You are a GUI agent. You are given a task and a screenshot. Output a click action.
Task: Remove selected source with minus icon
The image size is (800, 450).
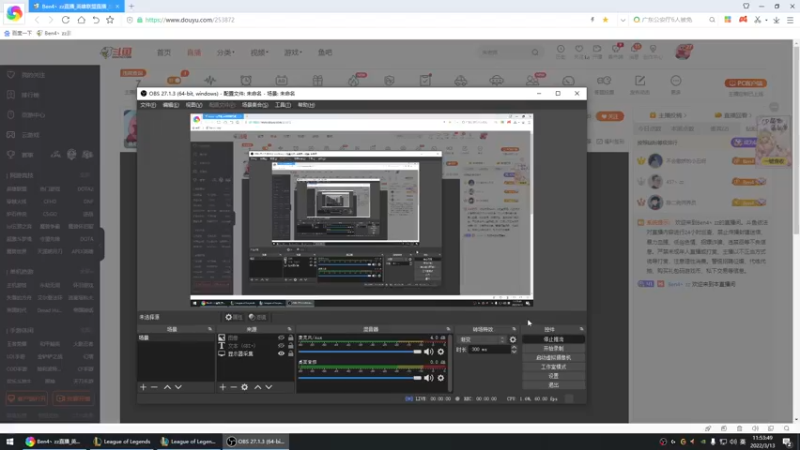click(233, 387)
